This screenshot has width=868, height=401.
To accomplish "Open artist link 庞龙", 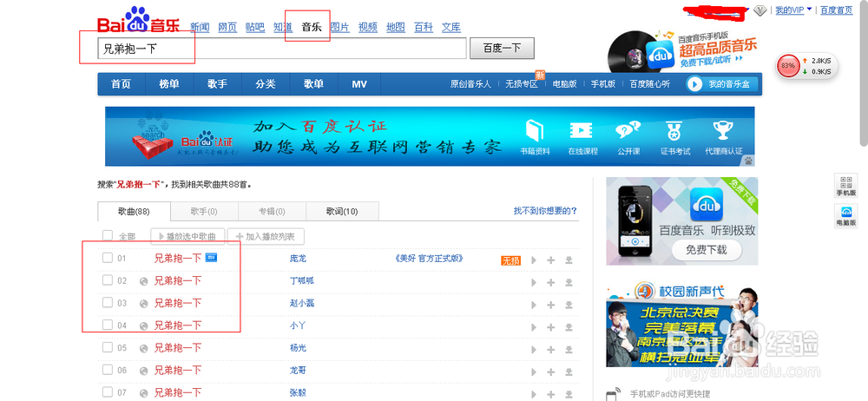I will tap(298, 259).
